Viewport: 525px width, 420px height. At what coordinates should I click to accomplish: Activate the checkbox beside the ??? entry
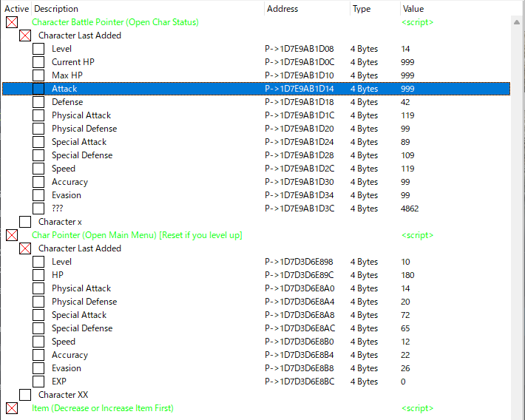[38, 209]
